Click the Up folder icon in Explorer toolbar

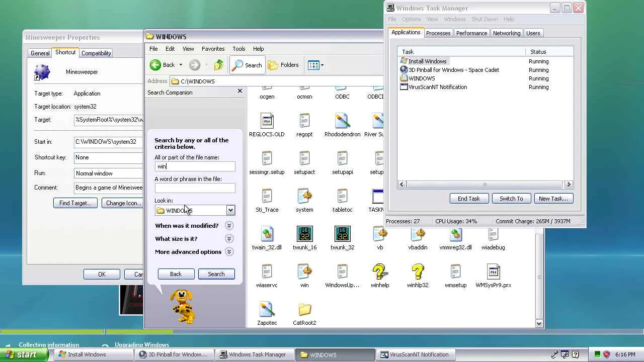218,65
